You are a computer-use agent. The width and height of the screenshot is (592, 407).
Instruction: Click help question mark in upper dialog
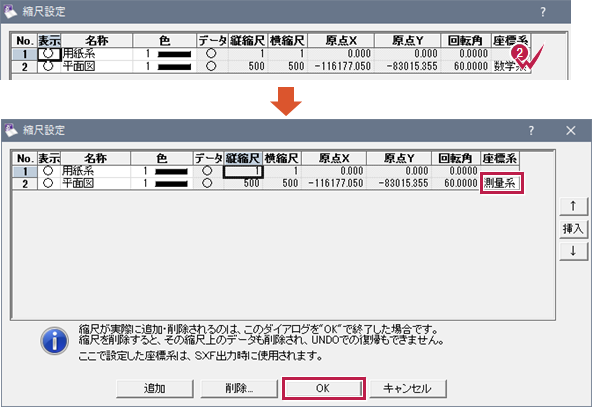coord(543,12)
